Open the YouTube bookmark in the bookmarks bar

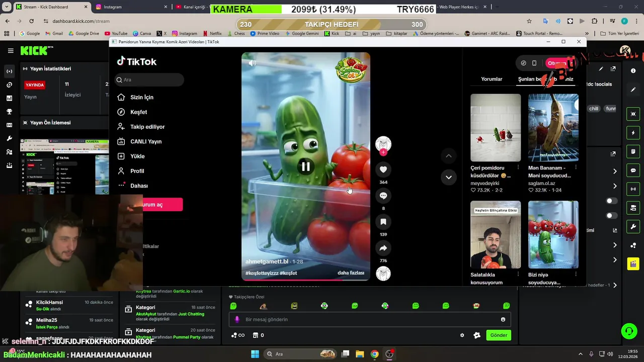[x=115, y=34]
